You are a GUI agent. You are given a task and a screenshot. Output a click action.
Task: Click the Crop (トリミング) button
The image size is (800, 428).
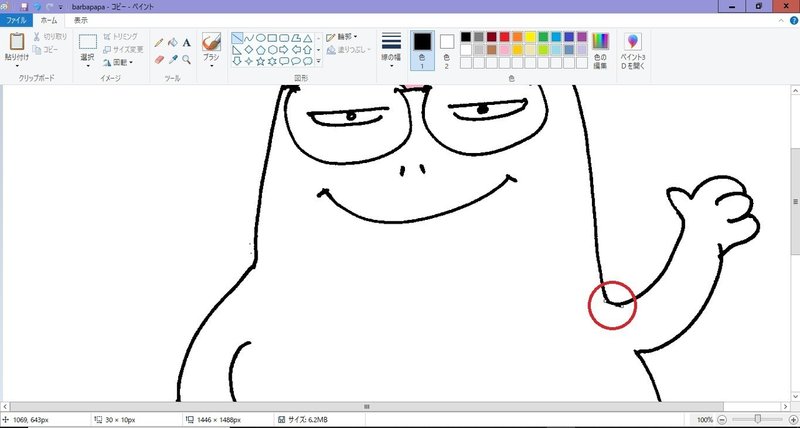(x=120, y=37)
